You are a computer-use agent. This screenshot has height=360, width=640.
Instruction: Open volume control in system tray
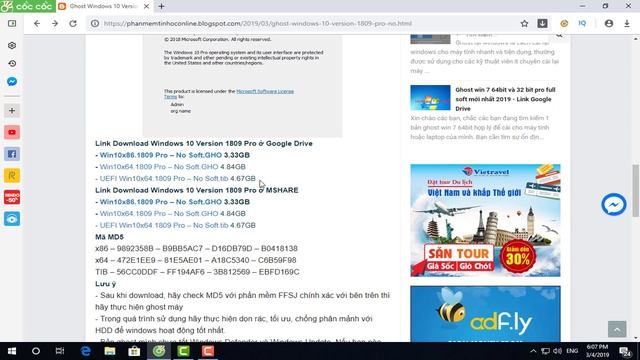[558, 351]
